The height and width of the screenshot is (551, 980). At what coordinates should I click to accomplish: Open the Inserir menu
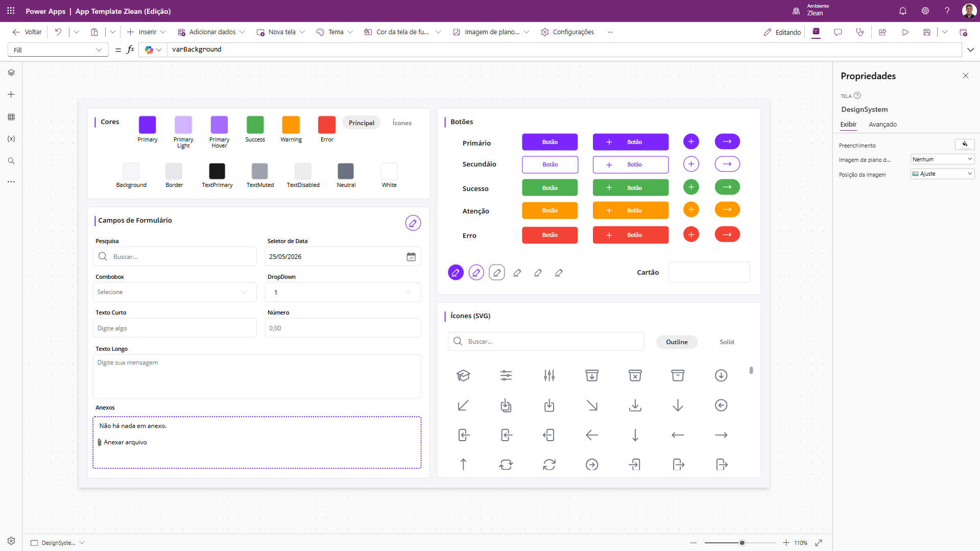click(146, 32)
